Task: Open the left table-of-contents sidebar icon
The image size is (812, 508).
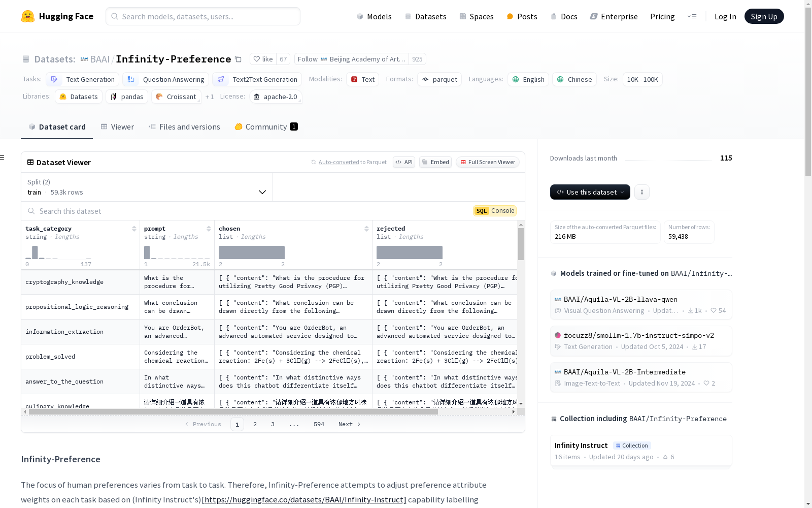Action: [3, 157]
